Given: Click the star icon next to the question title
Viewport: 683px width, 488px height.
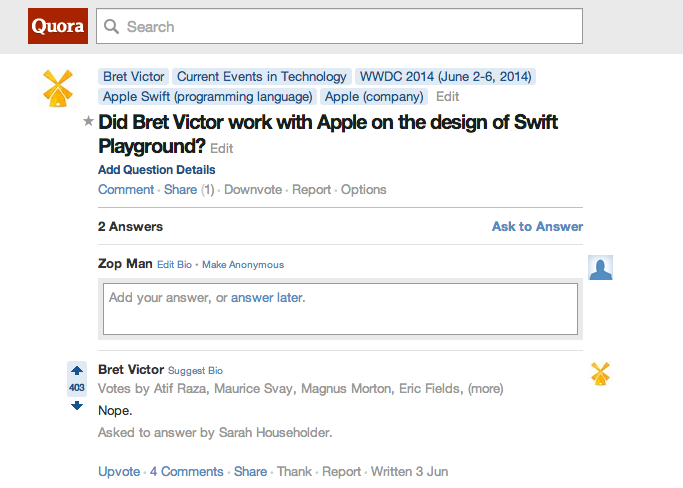Looking at the screenshot, I should (x=88, y=121).
